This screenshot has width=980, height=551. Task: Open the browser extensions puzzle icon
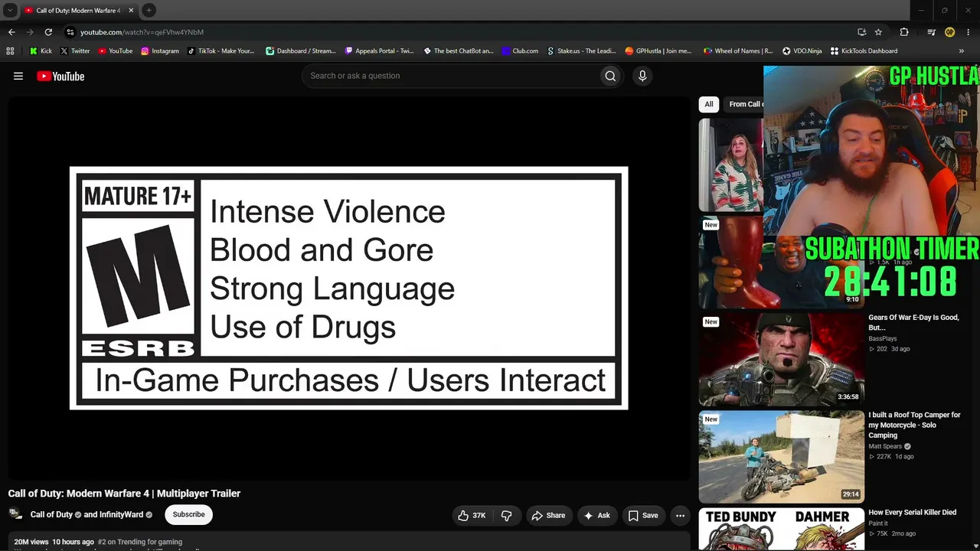(x=904, y=32)
